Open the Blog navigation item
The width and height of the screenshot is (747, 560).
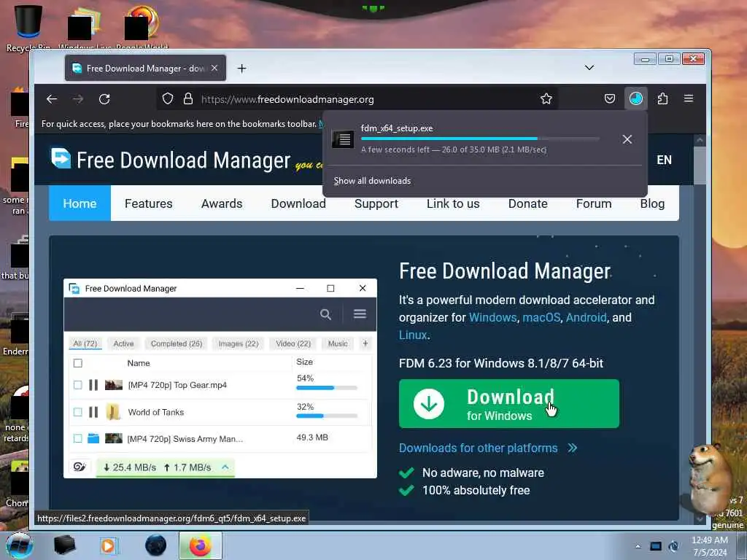coord(652,203)
